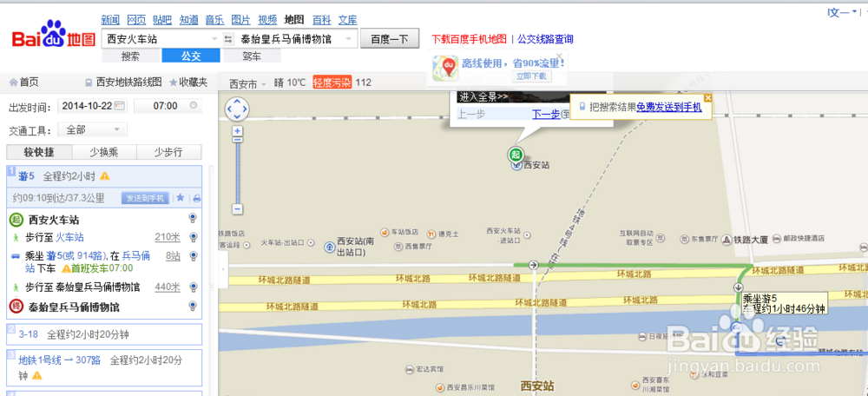Switch to 搜索 search tab
This screenshot has width=868, height=396.
[x=131, y=56]
